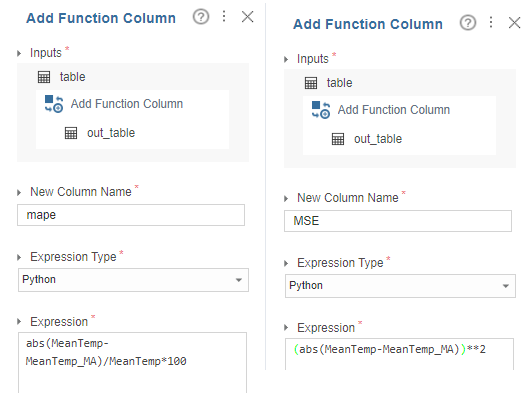Select Add Function Column item in left tree
Image resolution: width=526 pixels, height=396 pixels.
(x=127, y=104)
